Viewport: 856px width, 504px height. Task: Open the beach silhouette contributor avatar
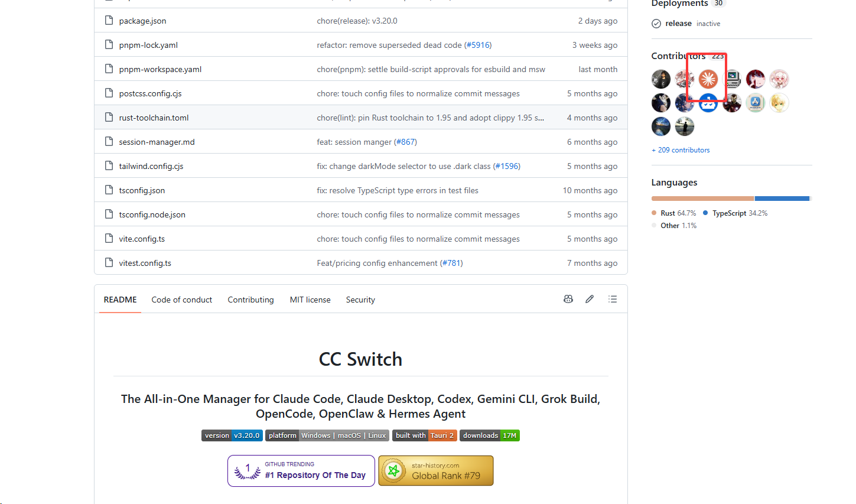pos(685,126)
